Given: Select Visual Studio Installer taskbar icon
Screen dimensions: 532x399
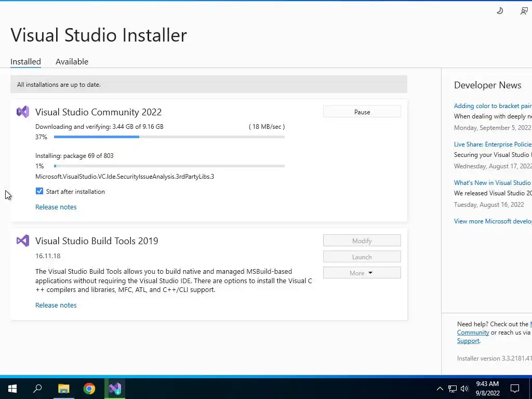Looking at the screenshot, I should (115, 389).
